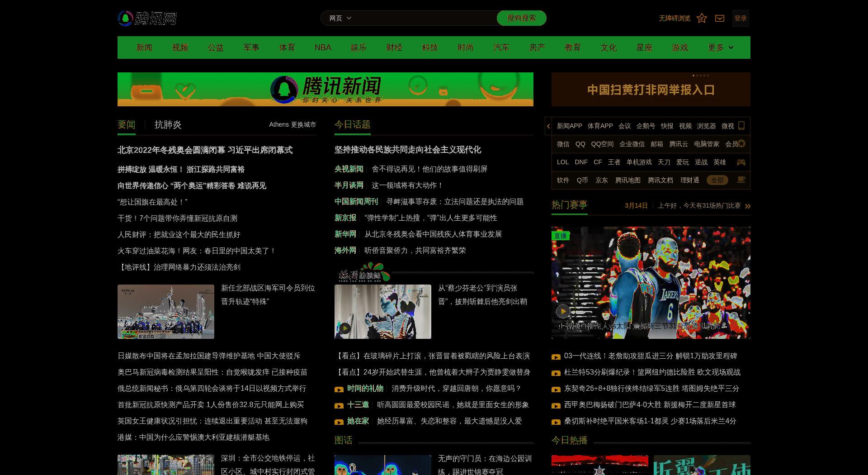The width and height of the screenshot is (868, 475).
Task: Click video icon beside 桑切斯补时 headline
Action: [x=556, y=422]
